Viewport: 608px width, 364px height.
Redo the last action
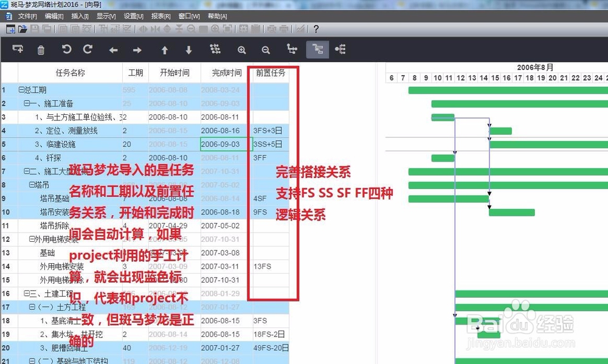(88, 49)
